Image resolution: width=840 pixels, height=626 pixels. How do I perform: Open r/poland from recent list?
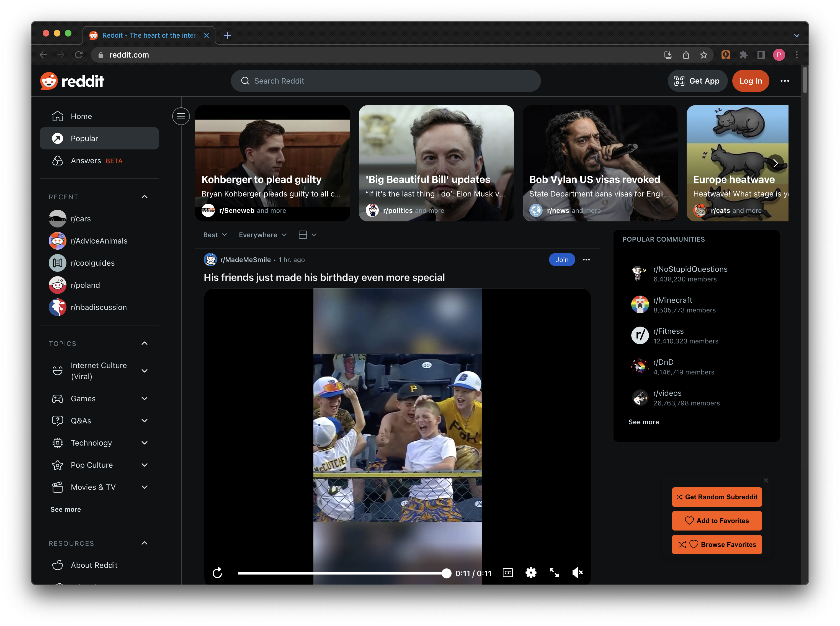[99, 285]
